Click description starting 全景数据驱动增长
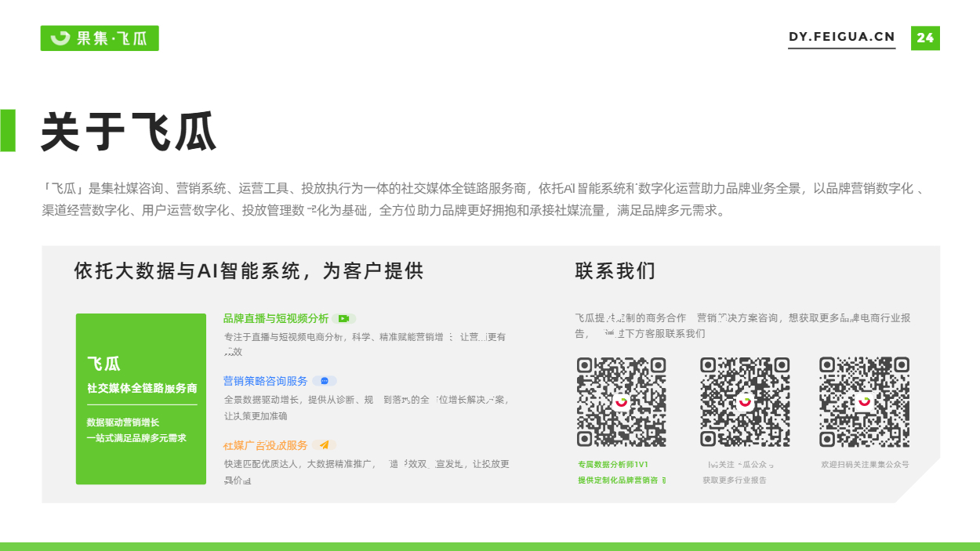980x551 pixels. point(367,408)
